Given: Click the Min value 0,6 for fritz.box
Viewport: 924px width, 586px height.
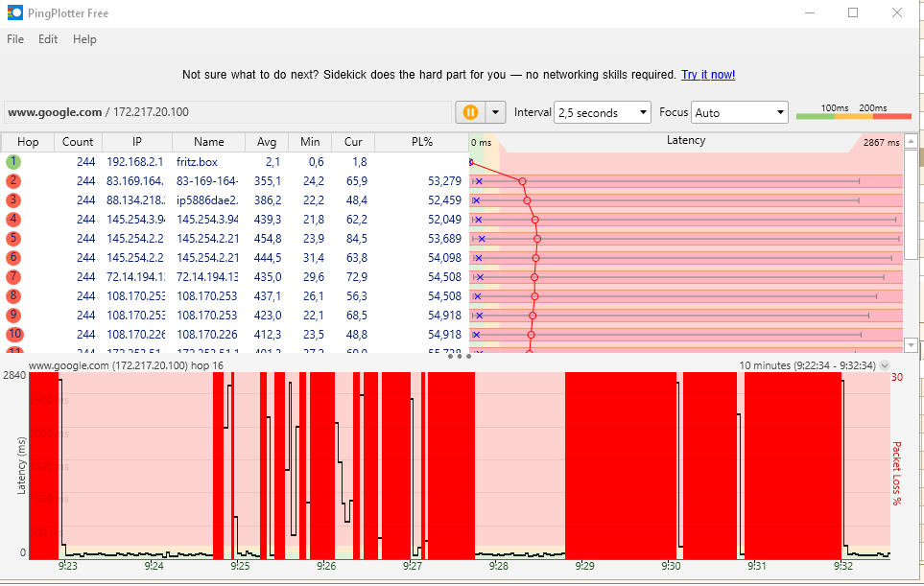Looking at the screenshot, I should (x=316, y=161).
